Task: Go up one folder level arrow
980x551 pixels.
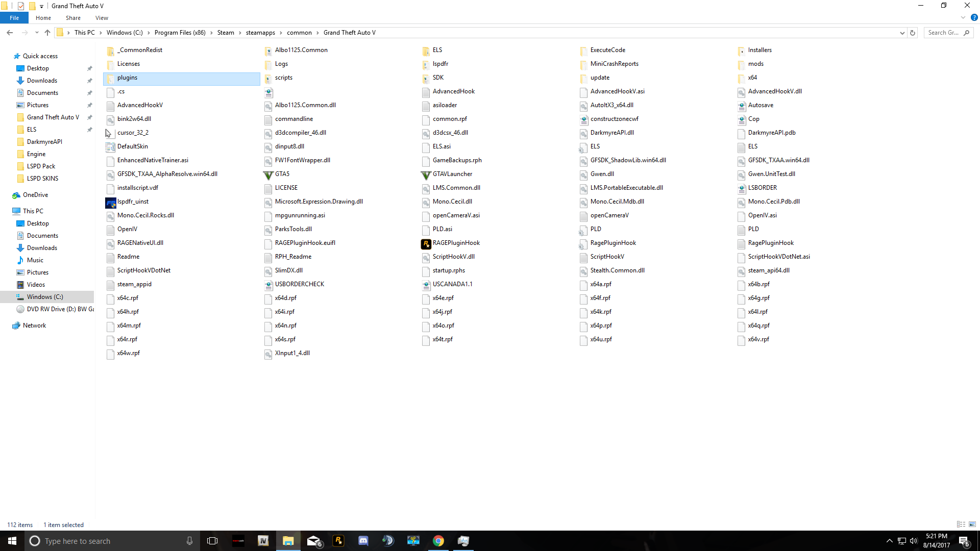Action: [47, 33]
